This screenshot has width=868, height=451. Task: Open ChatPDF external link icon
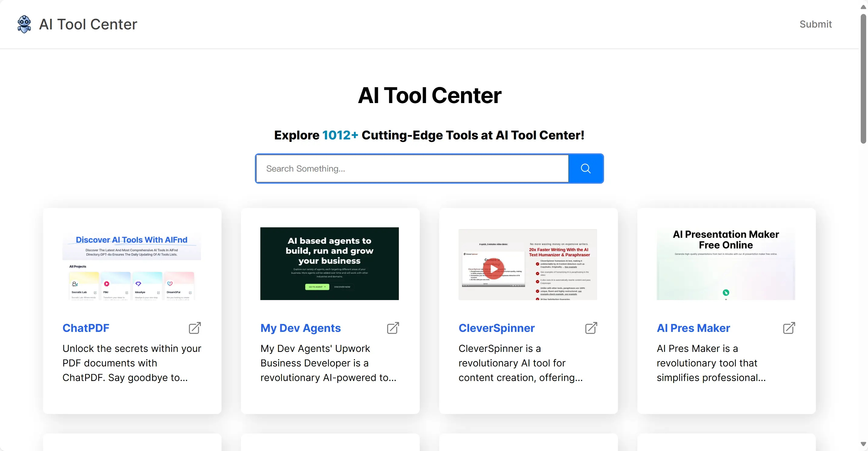pyautogui.click(x=195, y=328)
